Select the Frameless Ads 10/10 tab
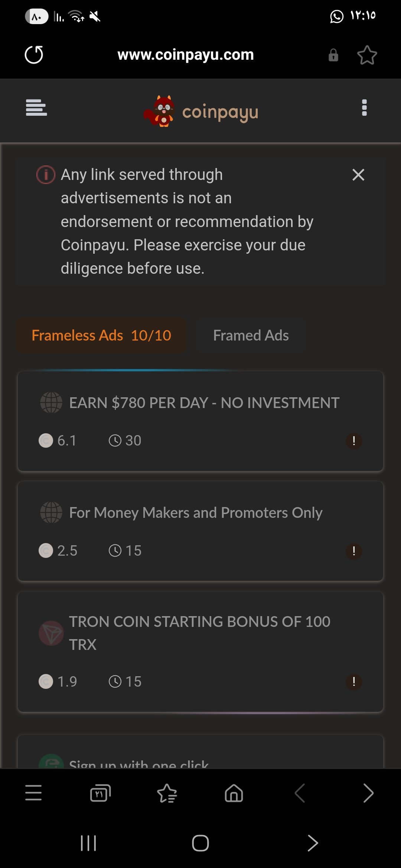The height and width of the screenshot is (868, 401). 101,335
